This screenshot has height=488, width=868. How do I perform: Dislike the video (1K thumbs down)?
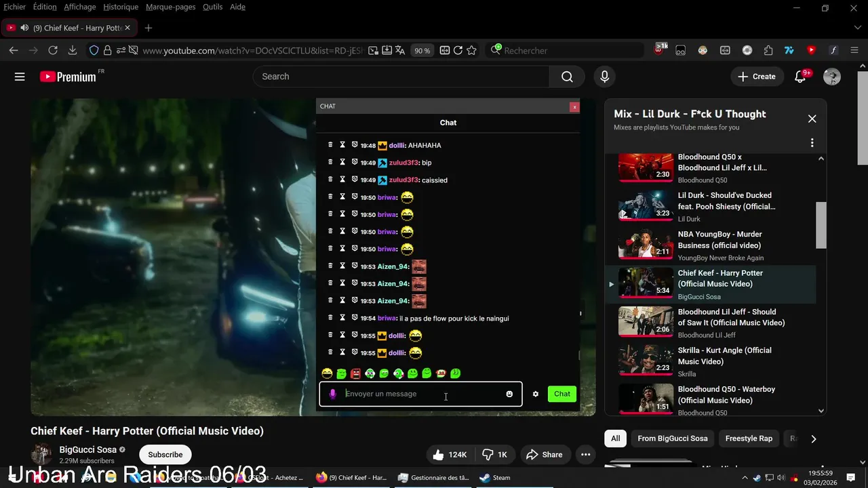(x=495, y=455)
